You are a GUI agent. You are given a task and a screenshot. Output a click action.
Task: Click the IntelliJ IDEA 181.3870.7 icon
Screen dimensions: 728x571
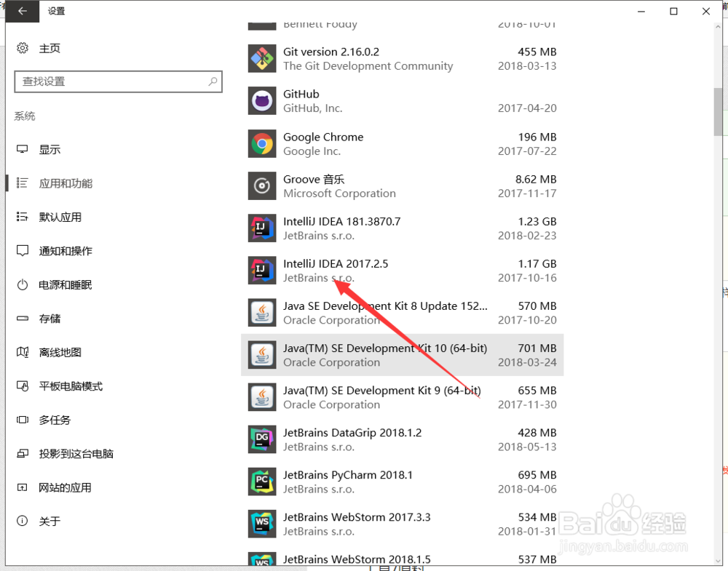(262, 228)
